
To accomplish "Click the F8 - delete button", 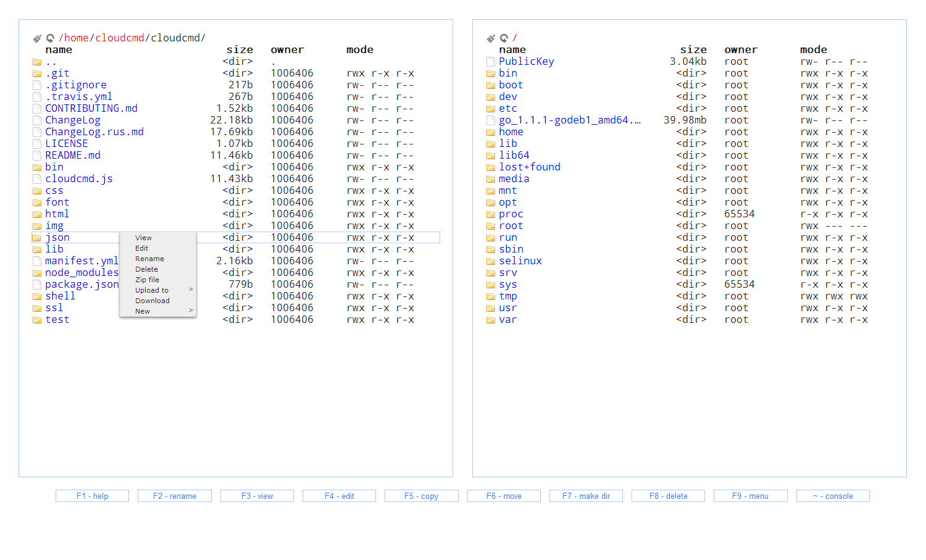I will 668,496.
